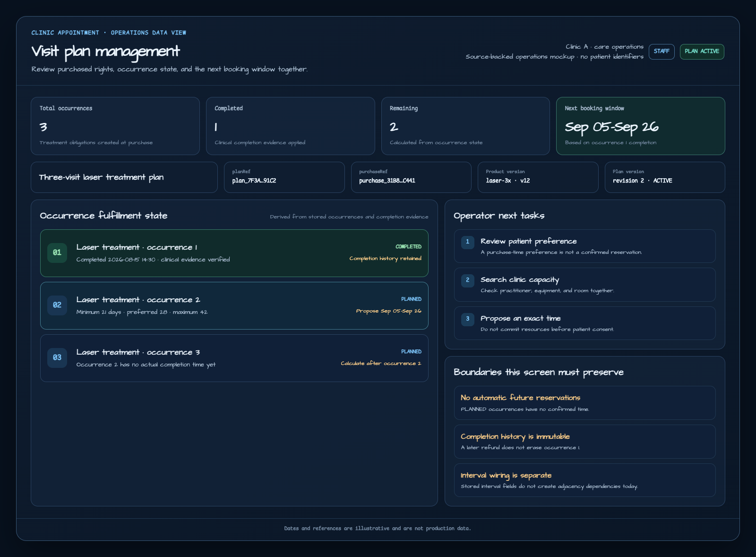
Task: Click "Propose Sep 05-Sep 26" link
Action: 388,311
